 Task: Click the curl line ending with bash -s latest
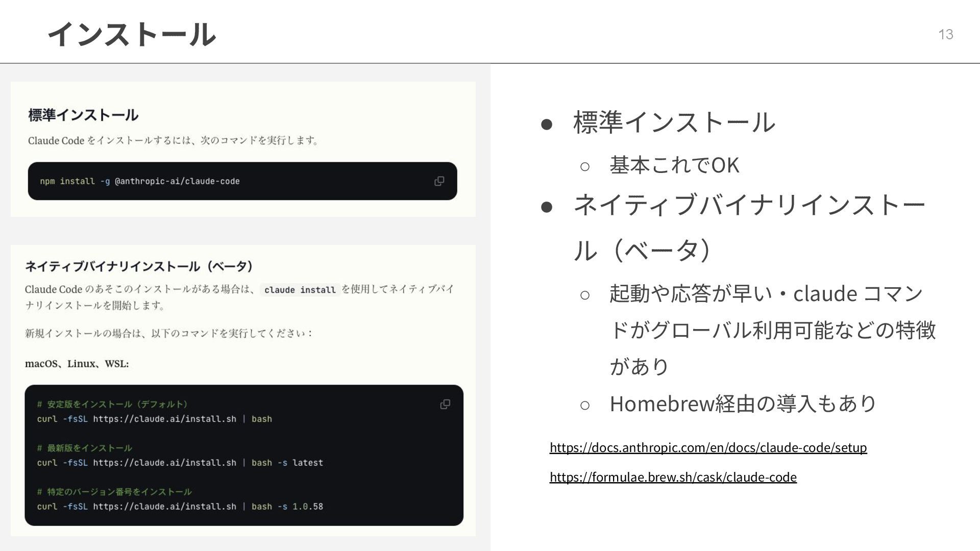coord(180,463)
